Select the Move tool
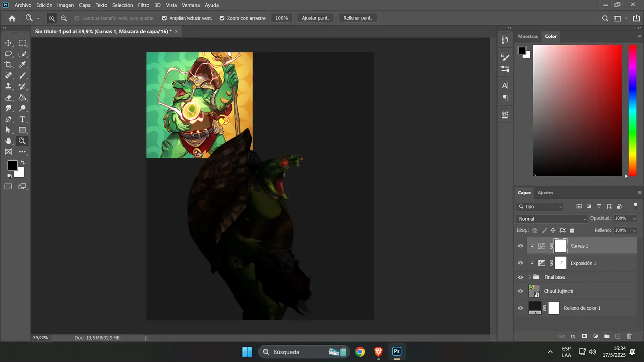Viewport: 644px width, 362px height. (9, 43)
